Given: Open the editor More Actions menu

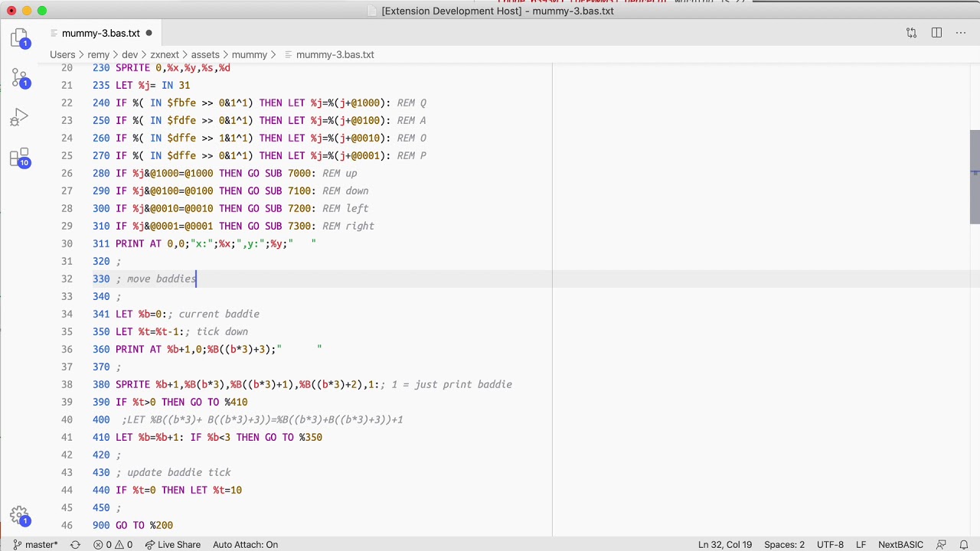Looking at the screenshot, I should tap(961, 33).
